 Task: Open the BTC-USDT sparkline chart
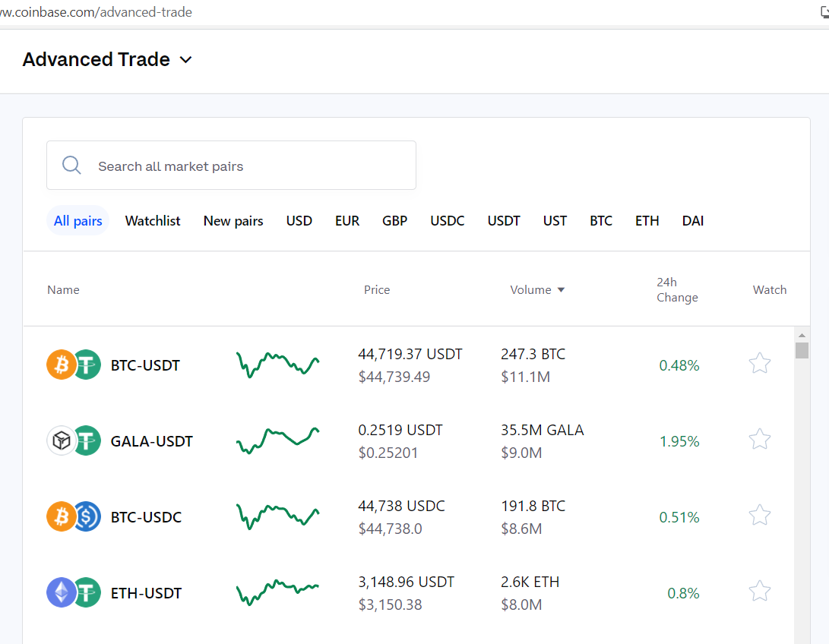[x=277, y=365]
